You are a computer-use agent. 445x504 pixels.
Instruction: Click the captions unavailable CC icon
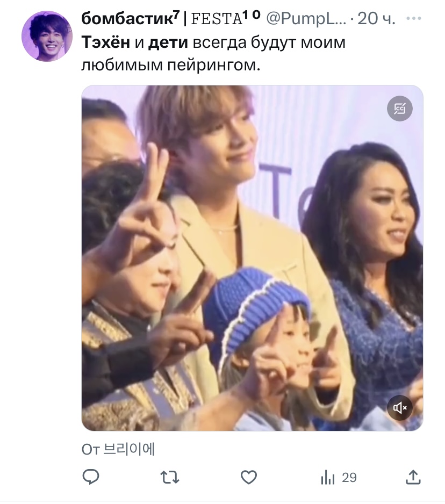pos(400,109)
